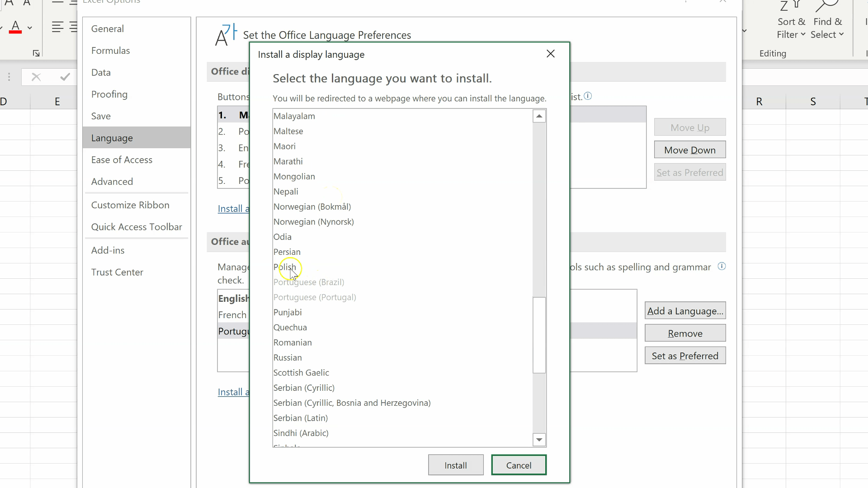Open the Trust Center category

117,272
